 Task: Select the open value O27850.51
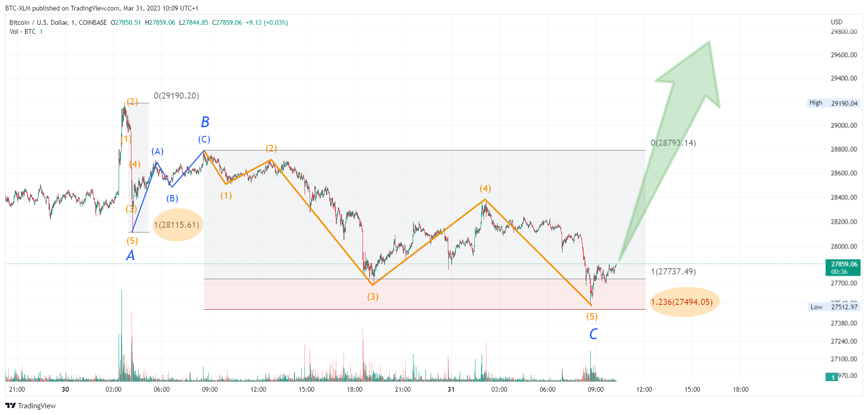pos(126,22)
